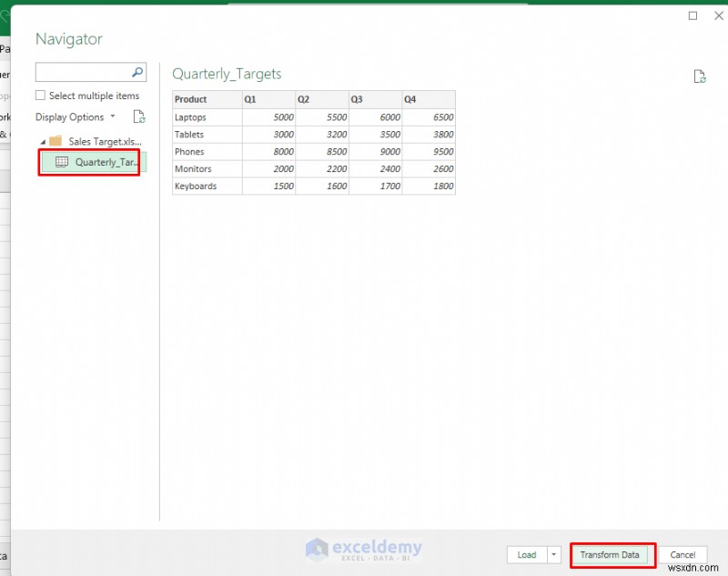Click Monitors Q3 value 2400
This screenshot has width=728, height=576.
(390, 168)
